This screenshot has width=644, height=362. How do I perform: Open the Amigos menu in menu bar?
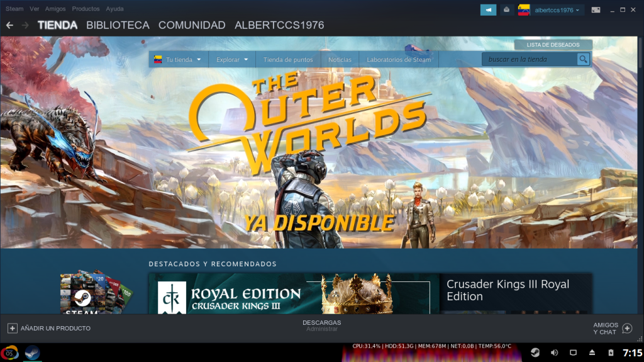coord(55,9)
